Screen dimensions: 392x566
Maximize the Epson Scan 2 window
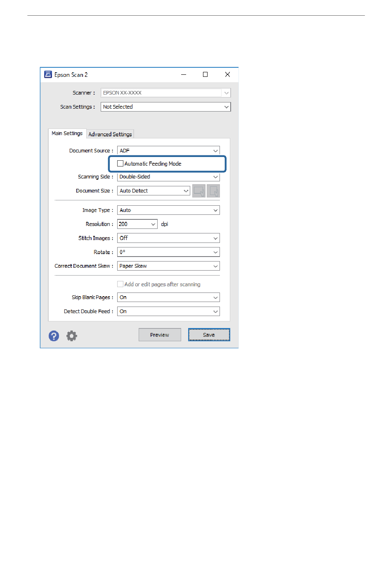[205, 75]
